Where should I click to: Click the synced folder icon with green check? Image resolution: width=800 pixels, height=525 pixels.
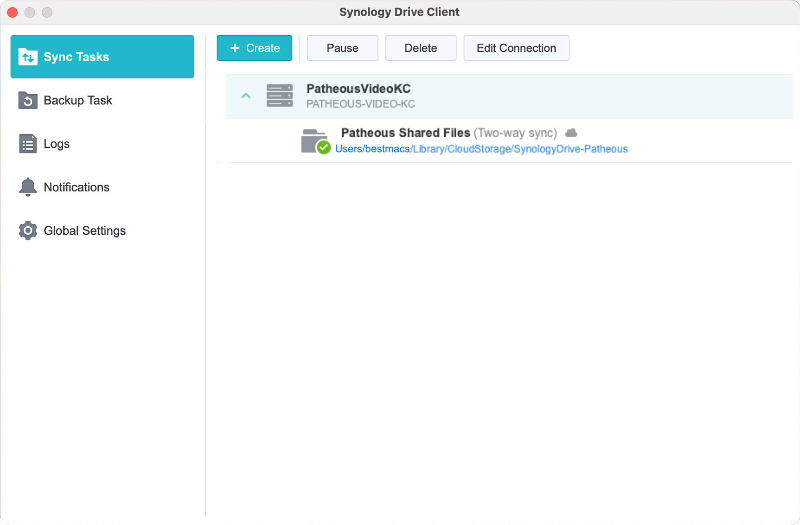pos(316,141)
